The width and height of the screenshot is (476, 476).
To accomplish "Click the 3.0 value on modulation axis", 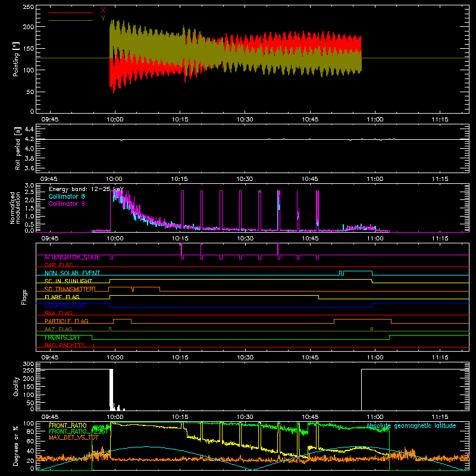I will (x=29, y=186).
